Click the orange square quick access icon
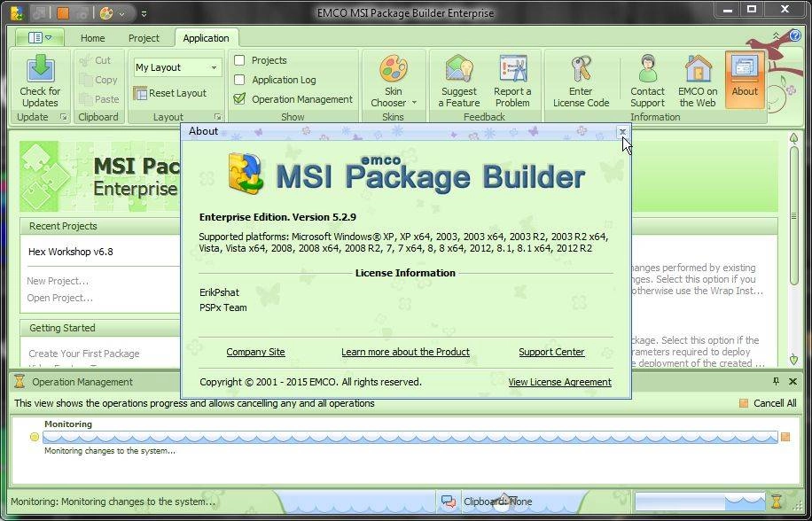Viewport: 812px width, 521px height. point(63,13)
